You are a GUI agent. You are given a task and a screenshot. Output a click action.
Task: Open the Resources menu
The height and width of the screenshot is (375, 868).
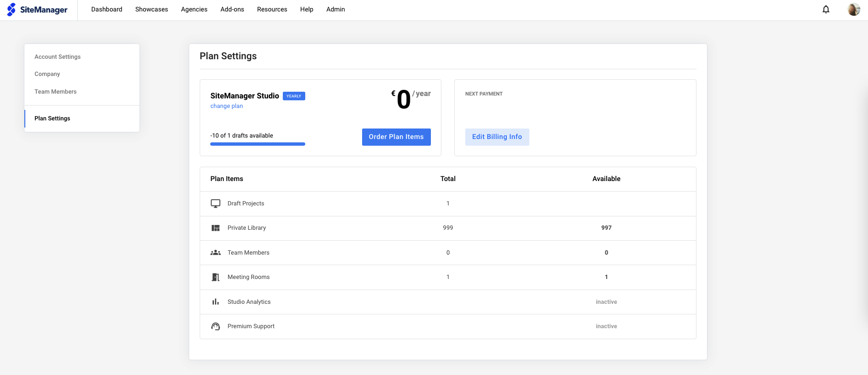tap(272, 10)
